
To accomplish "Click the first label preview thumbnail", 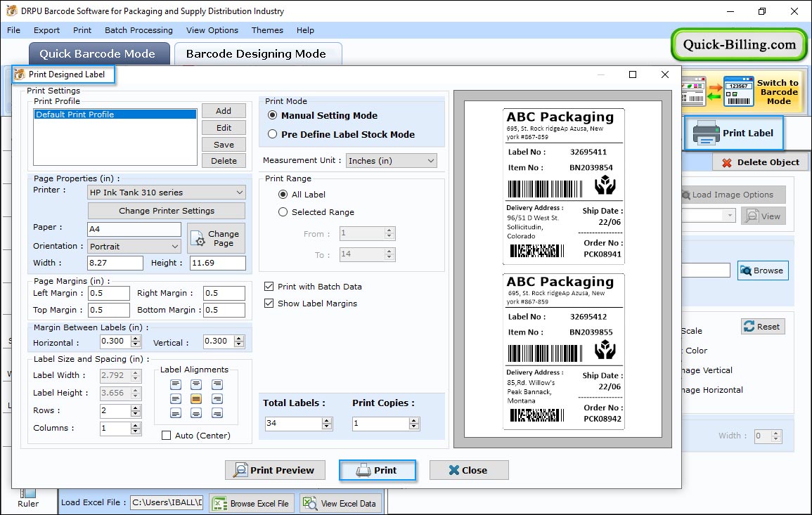I will tap(563, 186).
